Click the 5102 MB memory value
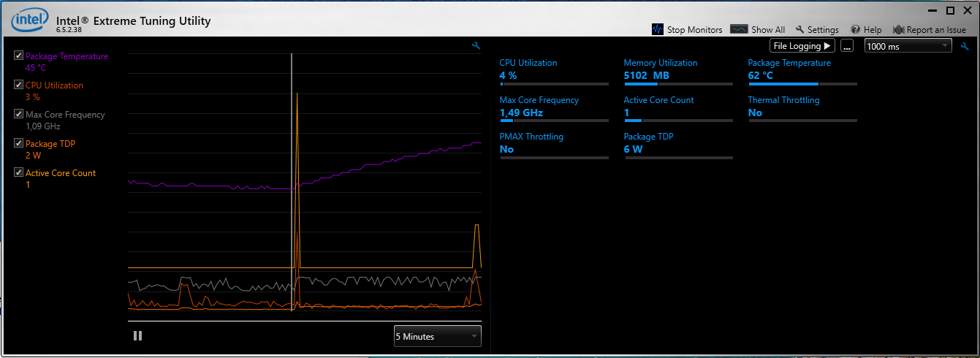The width and height of the screenshot is (980, 358). (x=646, y=75)
